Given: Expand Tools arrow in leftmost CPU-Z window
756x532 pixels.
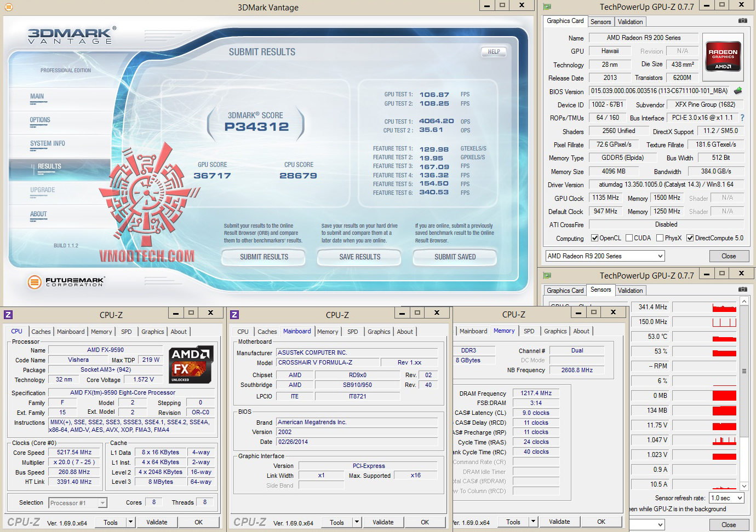Looking at the screenshot, I should 131,522.
